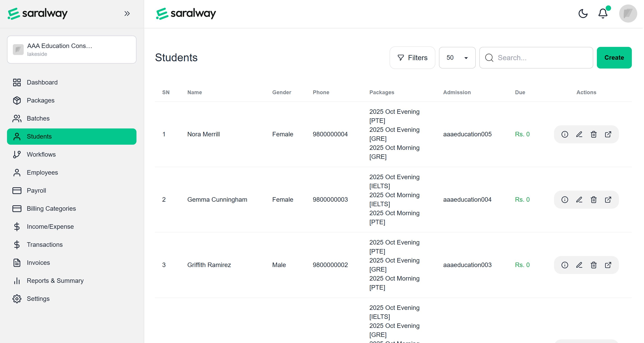Open Gemma Cunningham in external link icon
644x343 pixels.
point(608,200)
